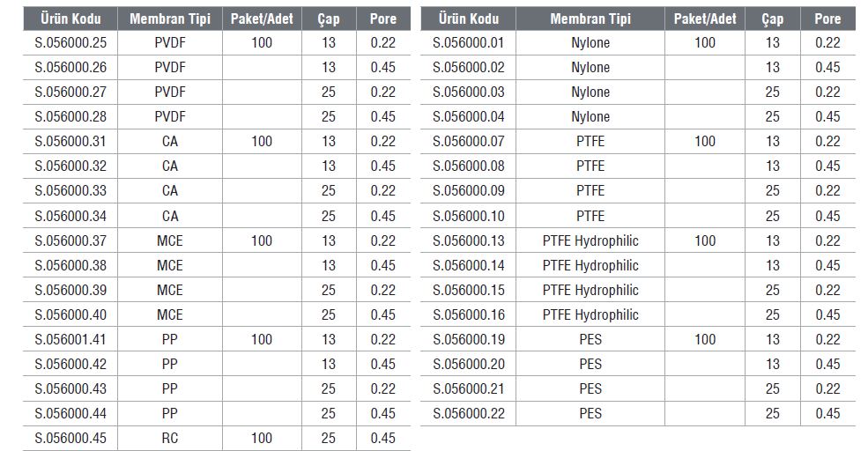Click the right table's Pore header
The image size is (868, 451).
click(x=827, y=18)
